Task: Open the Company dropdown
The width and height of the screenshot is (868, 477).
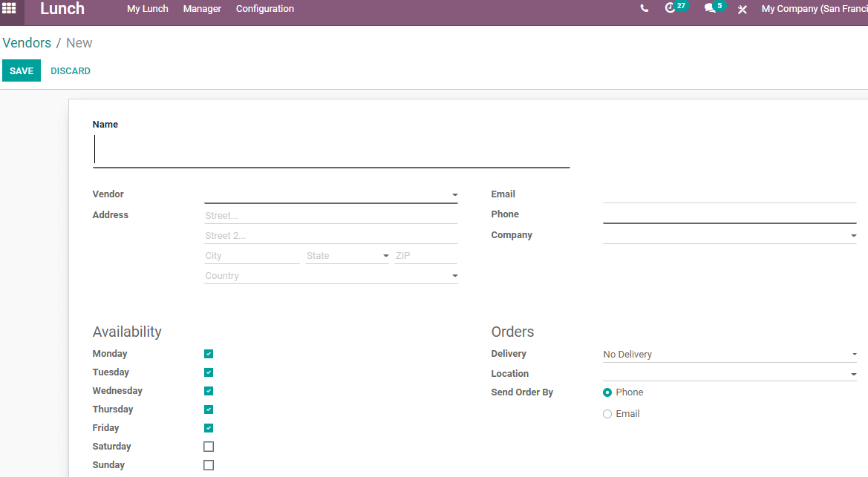Action: (x=730, y=235)
